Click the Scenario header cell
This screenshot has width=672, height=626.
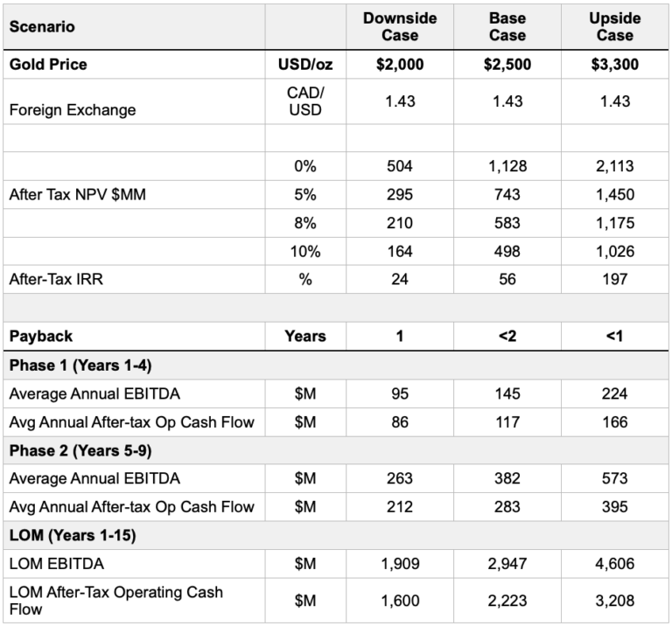tap(41, 27)
